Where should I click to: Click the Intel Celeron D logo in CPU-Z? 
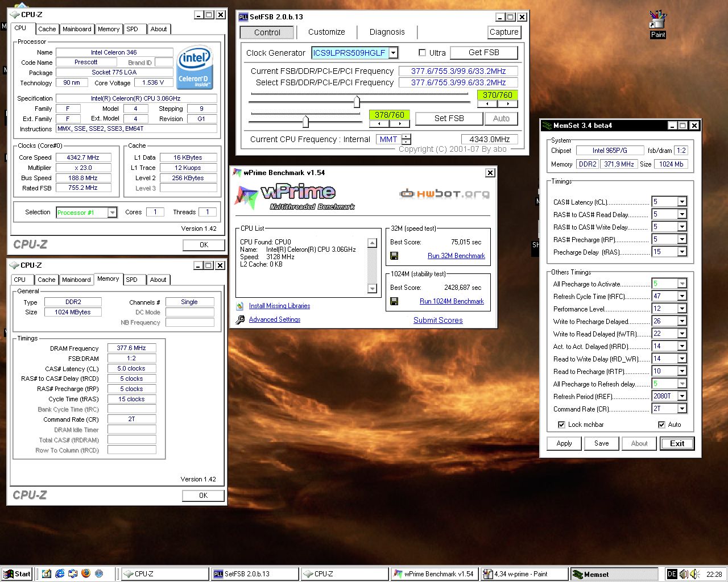coord(195,67)
